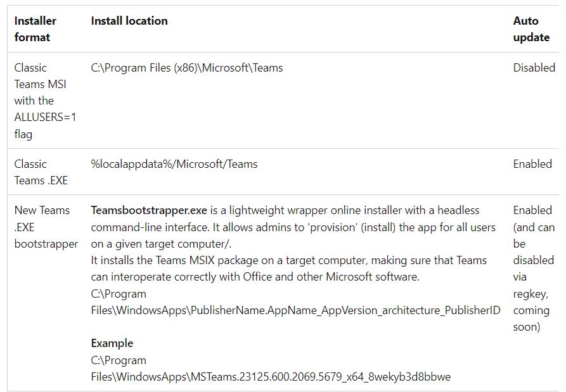
Task: Click the Classic Teams MSI with ALLUSERS=1 cell
Action: coord(45,101)
